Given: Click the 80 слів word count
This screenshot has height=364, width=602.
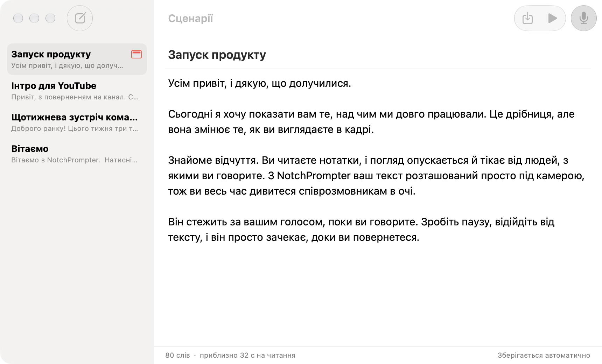Looking at the screenshot, I should 177,355.
